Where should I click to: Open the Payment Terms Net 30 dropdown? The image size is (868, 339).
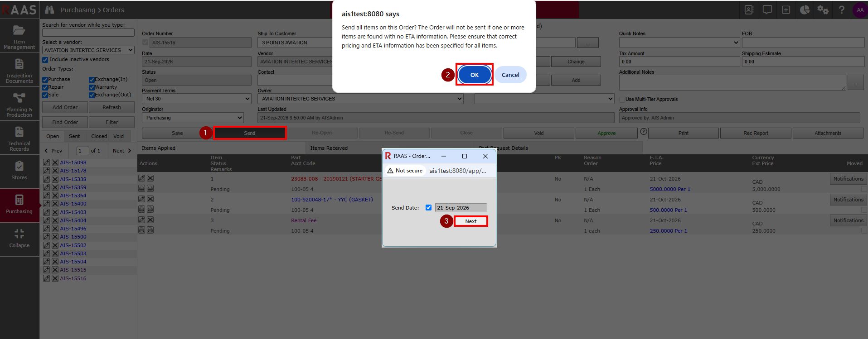pos(197,99)
